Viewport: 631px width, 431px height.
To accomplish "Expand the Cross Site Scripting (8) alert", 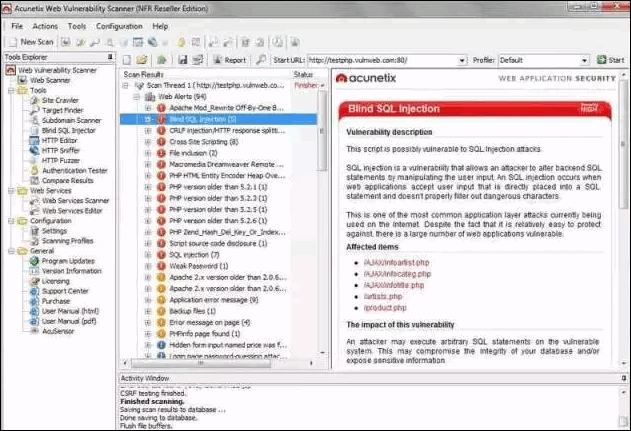I will click(x=148, y=142).
